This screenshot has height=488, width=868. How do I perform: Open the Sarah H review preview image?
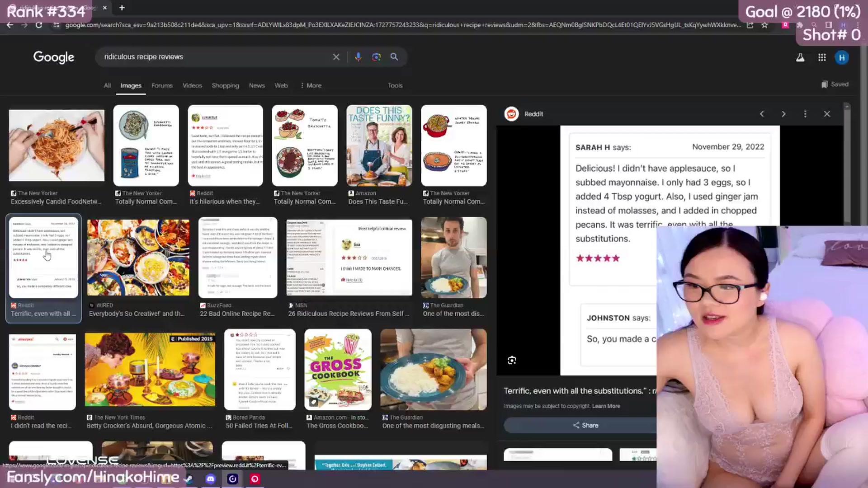pos(670,250)
